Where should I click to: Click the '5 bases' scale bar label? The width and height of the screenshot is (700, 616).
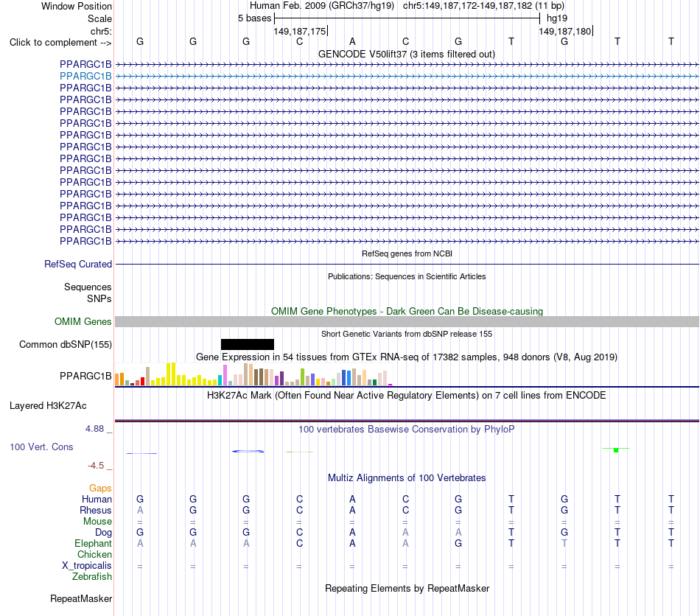coord(254,18)
